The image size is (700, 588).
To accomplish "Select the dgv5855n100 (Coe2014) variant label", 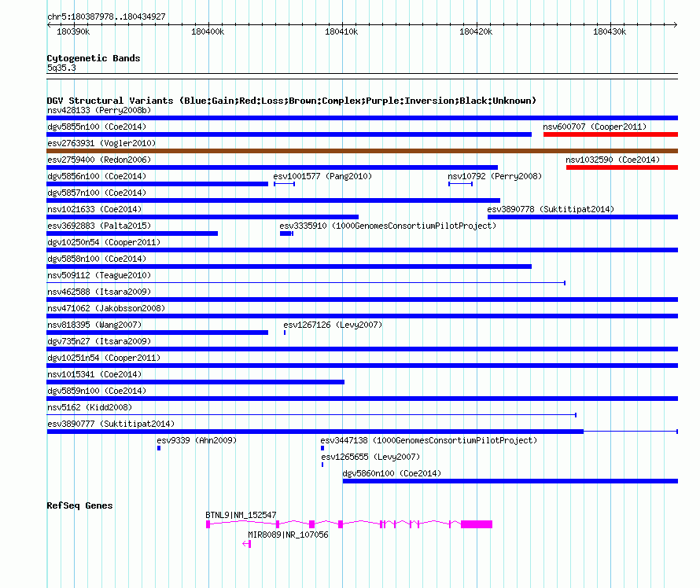I will pyautogui.click(x=97, y=127).
